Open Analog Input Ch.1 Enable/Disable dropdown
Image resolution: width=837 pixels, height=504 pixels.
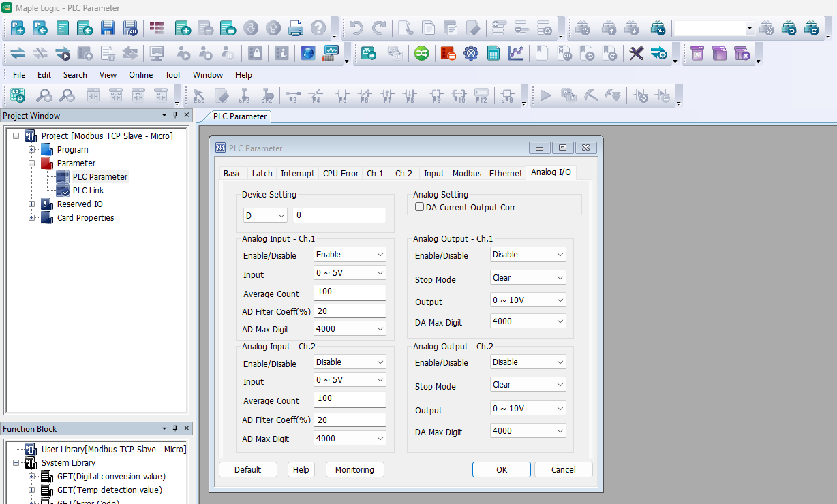point(350,254)
